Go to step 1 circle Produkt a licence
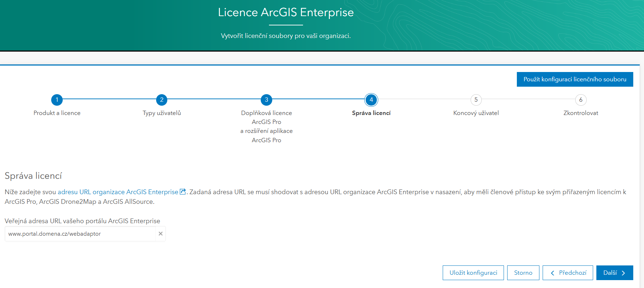This screenshot has width=644, height=288. (x=57, y=100)
